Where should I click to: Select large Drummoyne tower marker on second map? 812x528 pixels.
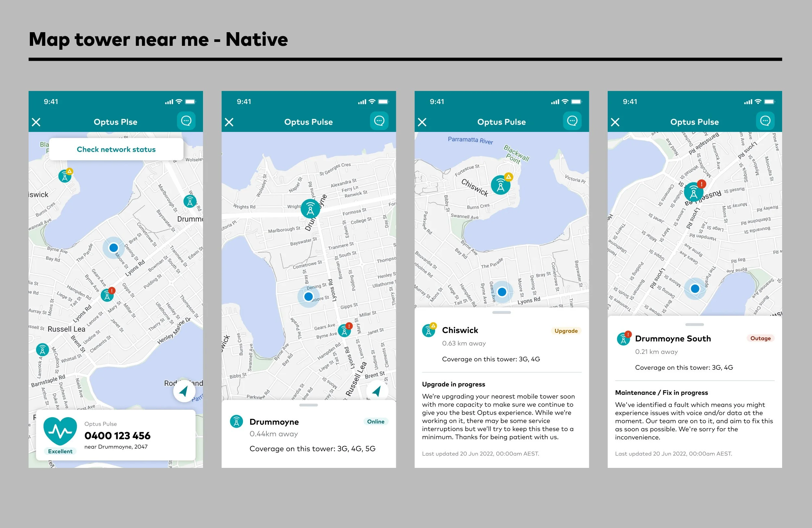(311, 209)
